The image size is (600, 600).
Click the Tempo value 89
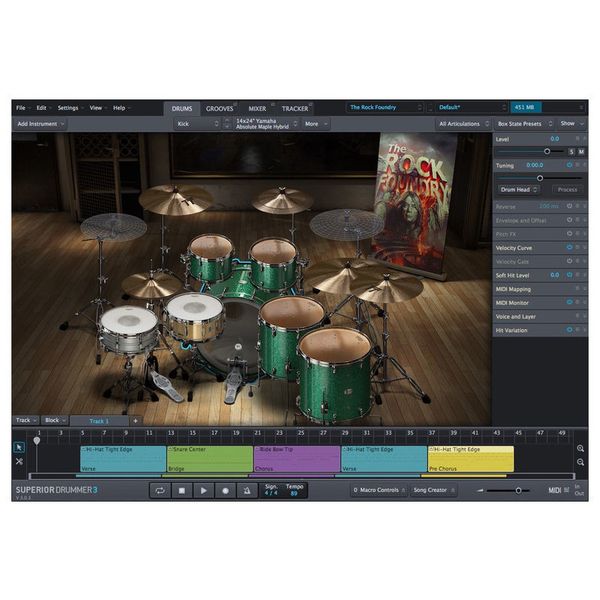pyautogui.click(x=294, y=494)
